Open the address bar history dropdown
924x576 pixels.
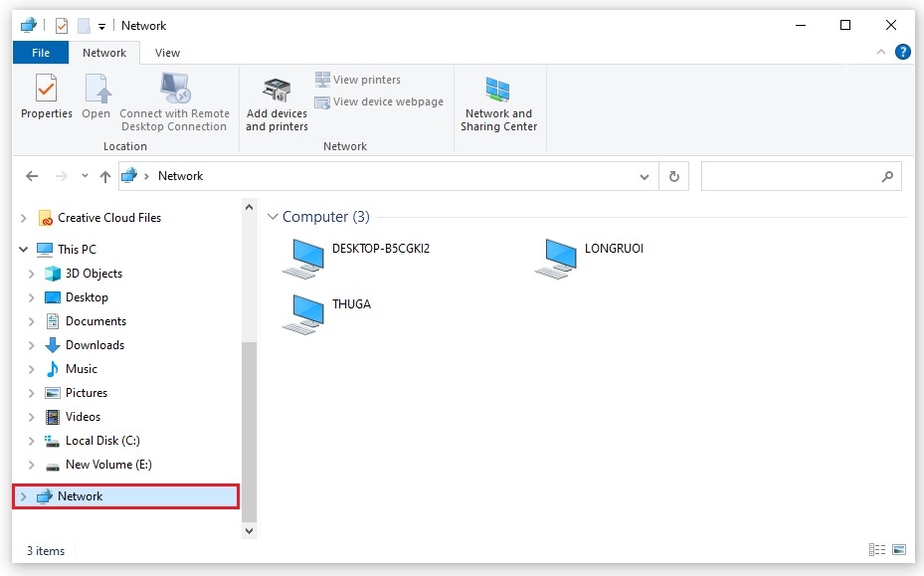[645, 176]
